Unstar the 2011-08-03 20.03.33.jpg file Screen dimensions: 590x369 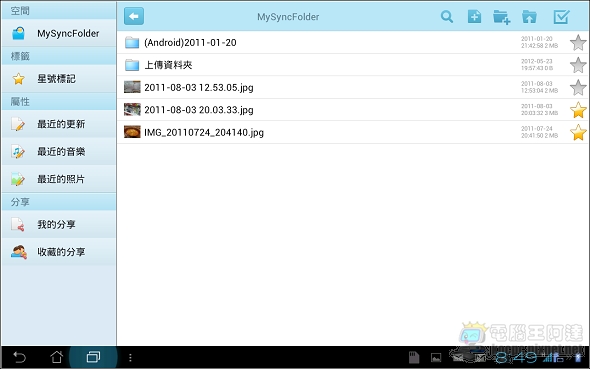578,110
